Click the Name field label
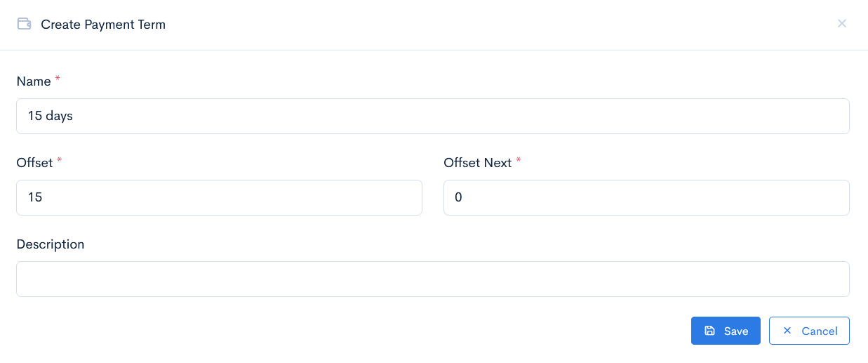Image resolution: width=868 pixels, height=363 pixels. click(x=34, y=81)
